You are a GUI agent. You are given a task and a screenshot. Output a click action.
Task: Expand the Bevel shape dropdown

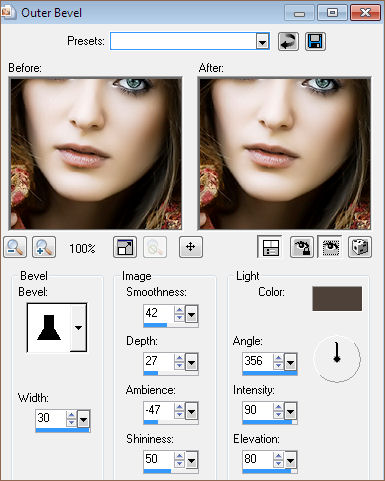pos(78,327)
